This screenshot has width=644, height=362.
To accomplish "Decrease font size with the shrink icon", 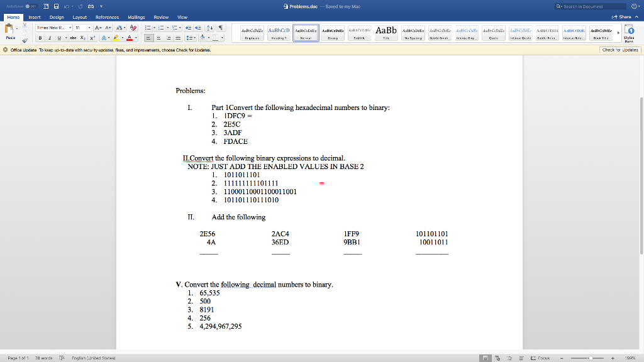I will 108,28.
